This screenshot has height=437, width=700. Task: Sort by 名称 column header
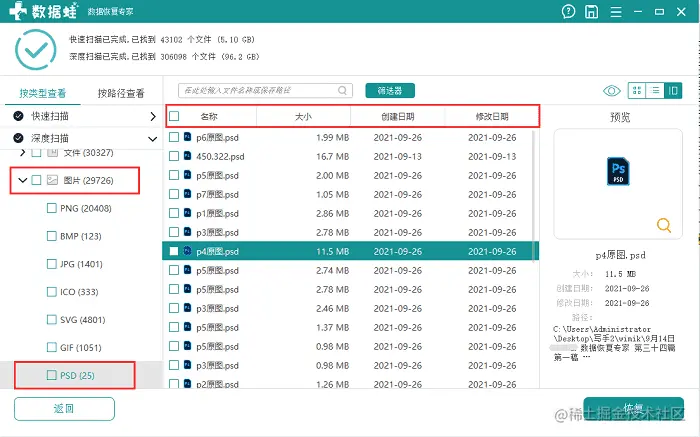tap(209, 117)
